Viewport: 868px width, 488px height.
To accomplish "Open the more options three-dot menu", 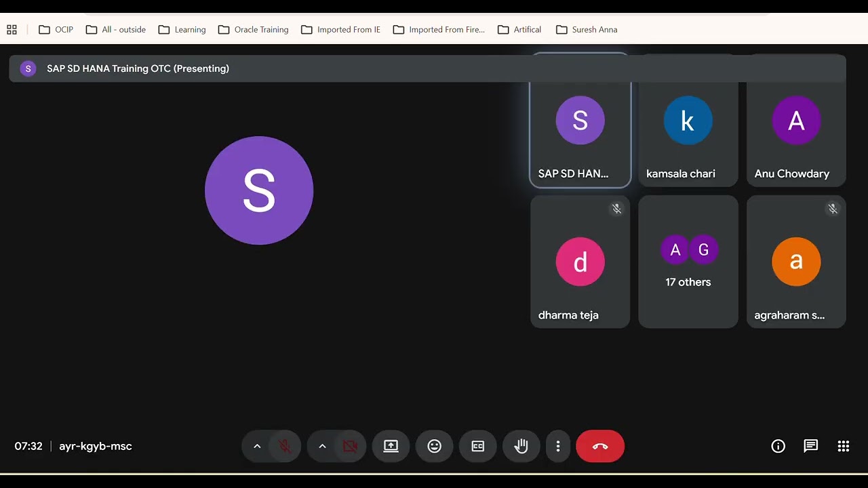I will point(558,446).
